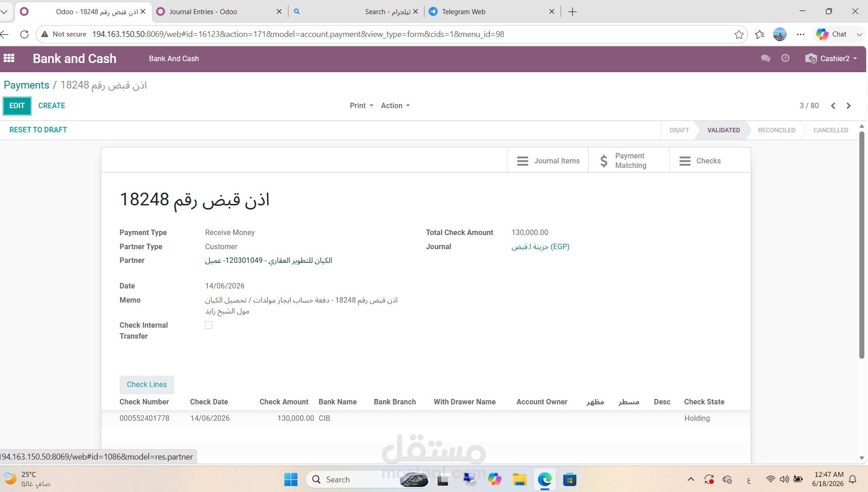
Task: Open the Journal Items smart button
Action: pos(548,161)
